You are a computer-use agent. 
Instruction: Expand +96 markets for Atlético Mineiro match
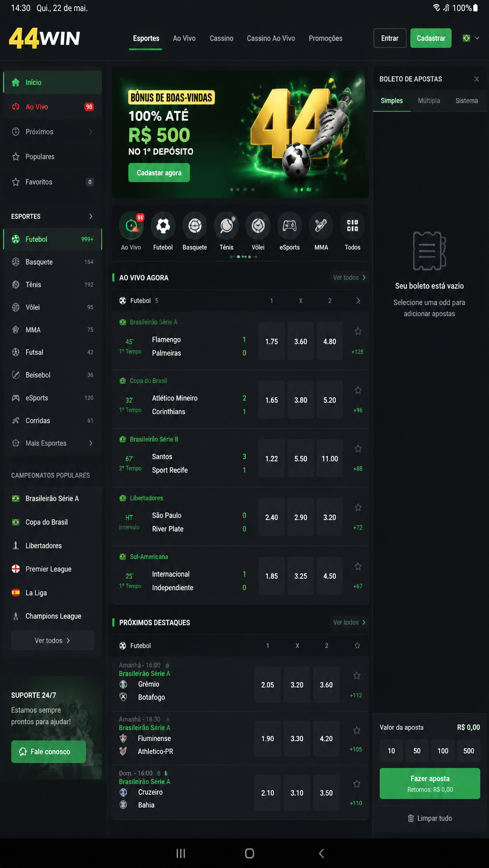pos(358,410)
